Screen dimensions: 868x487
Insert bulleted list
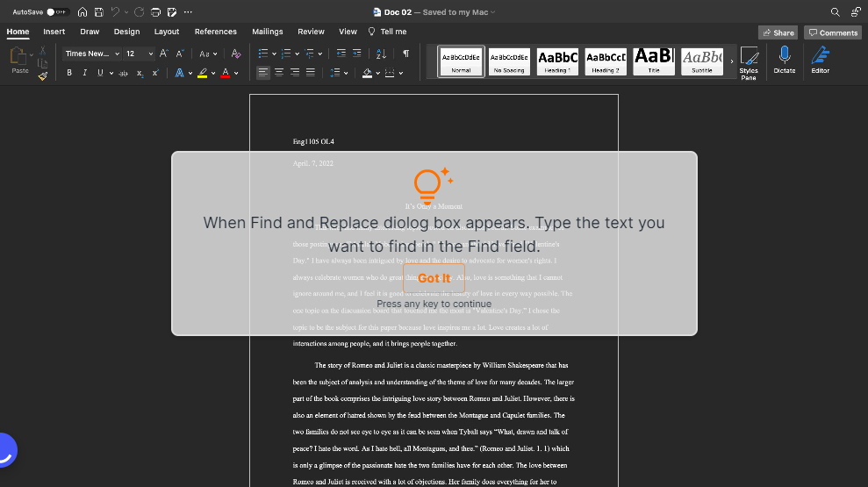click(x=263, y=54)
